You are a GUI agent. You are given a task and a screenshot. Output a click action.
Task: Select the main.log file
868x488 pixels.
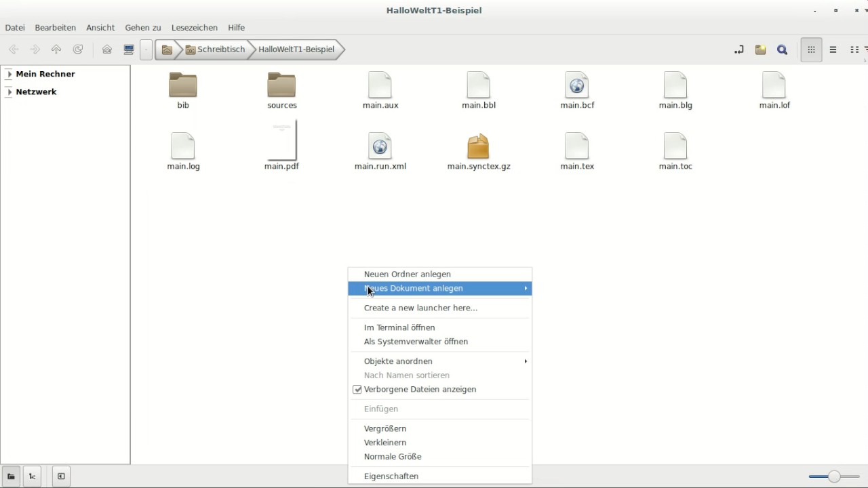[x=183, y=151]
